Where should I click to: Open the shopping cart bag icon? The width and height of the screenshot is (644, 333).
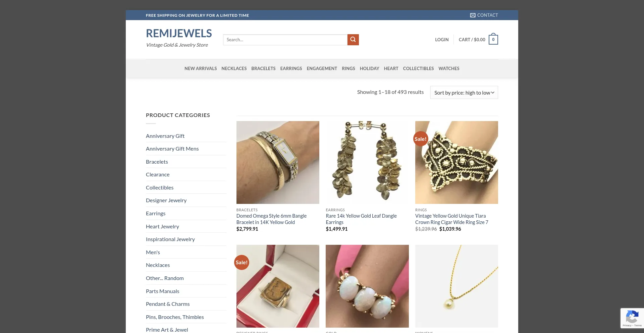[493, 39]
